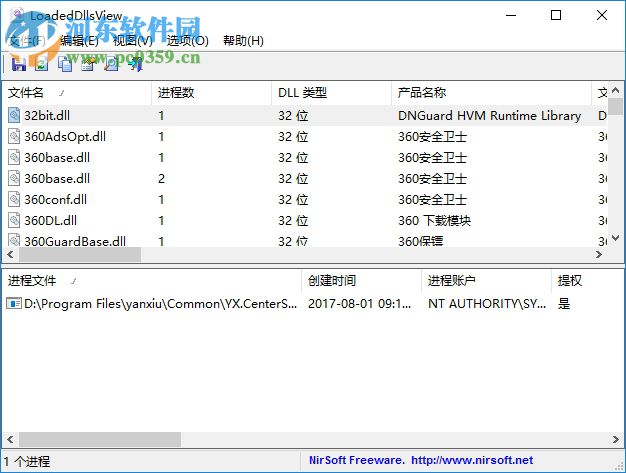Click the 32bit.dll file icon
This screenshot has height=473, width=626.
[x=14, y=115]
